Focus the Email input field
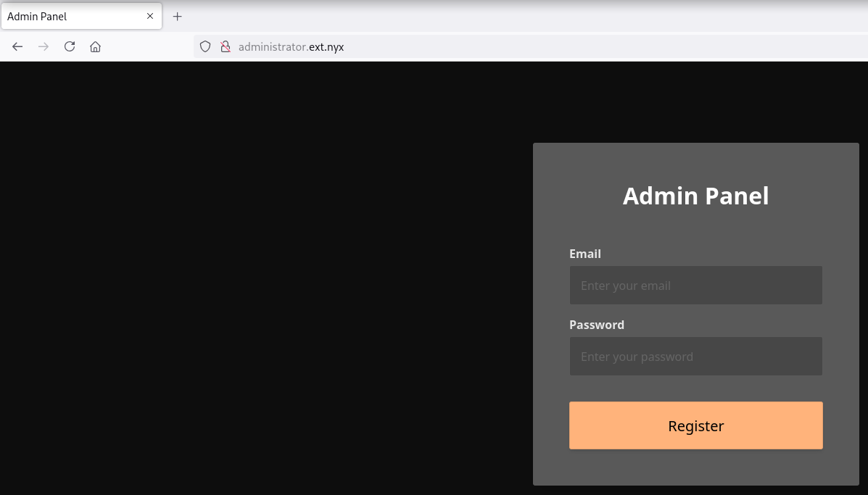This screenshot has width=868, height=495. 695,286
